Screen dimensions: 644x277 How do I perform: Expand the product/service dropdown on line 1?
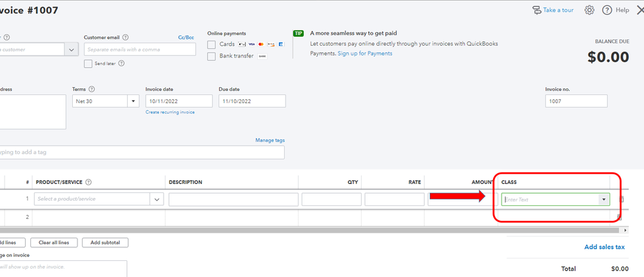157,200
